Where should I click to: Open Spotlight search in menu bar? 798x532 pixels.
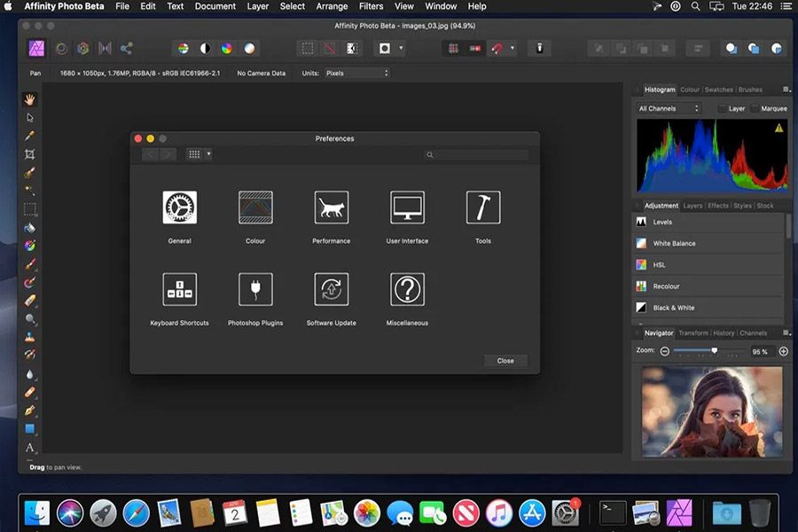[695, 6]
